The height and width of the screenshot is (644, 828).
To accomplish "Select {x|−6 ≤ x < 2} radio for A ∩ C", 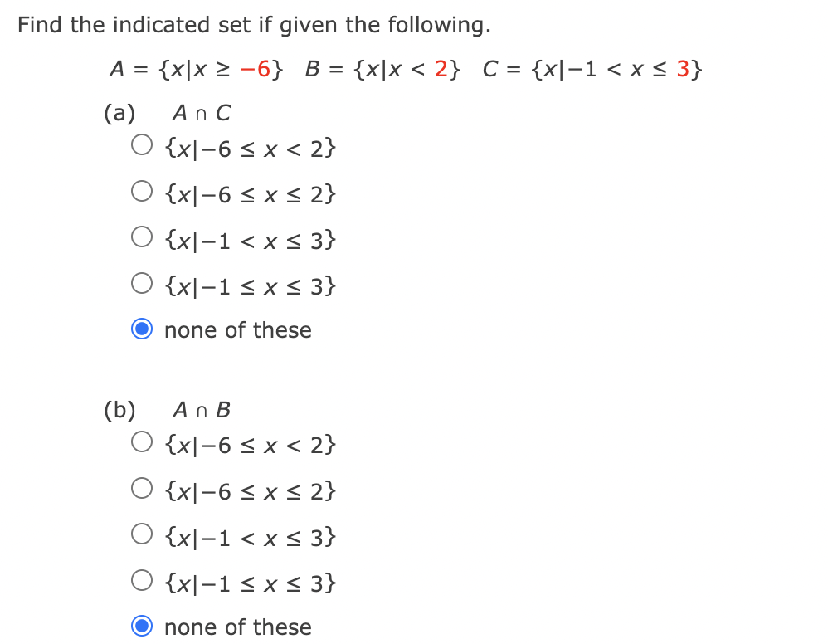I will 142,144.
